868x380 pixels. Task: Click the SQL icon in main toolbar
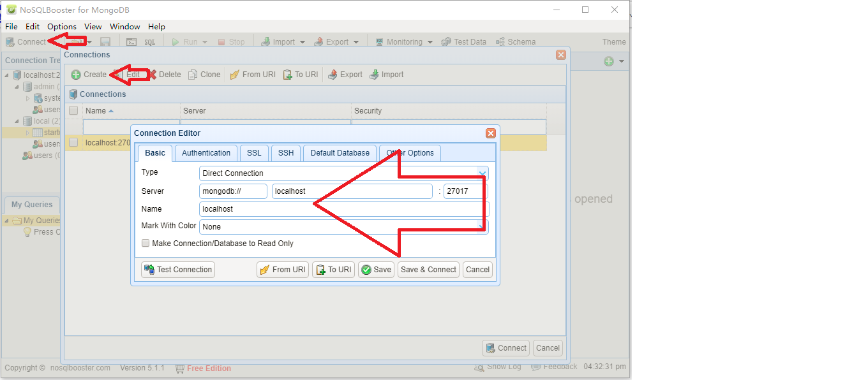[x=149, y=42]
